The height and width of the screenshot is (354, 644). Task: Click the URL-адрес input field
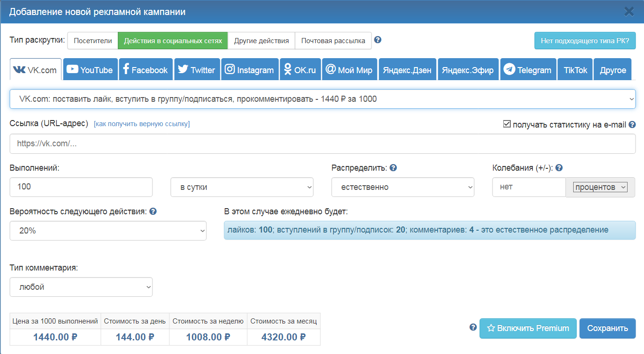[x=322, y=144]
